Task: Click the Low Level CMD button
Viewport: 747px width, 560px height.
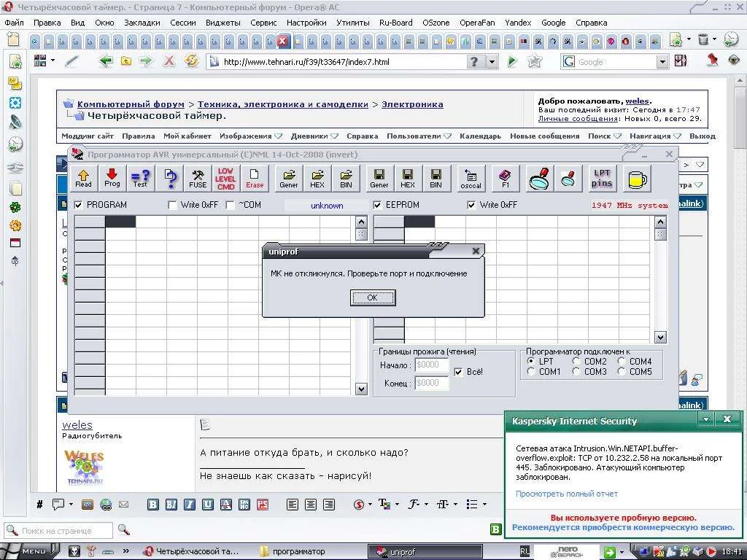Action: pos(225,178)
